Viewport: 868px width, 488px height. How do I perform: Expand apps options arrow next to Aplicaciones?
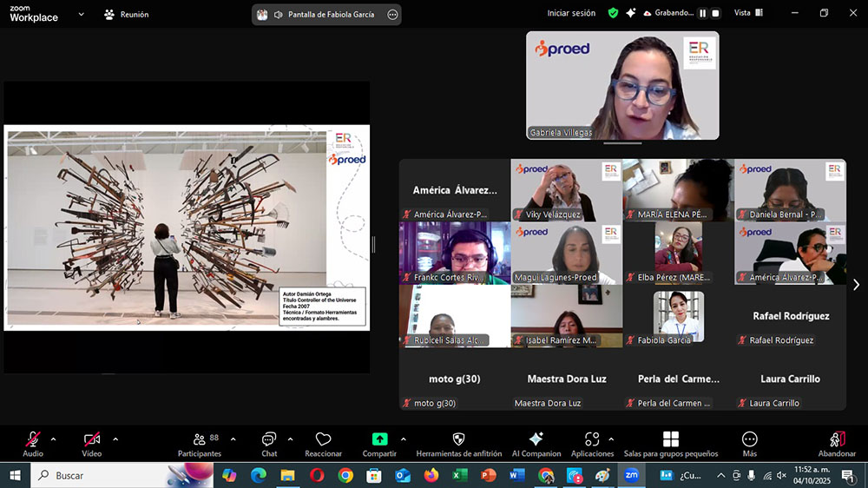click(x=611, y=439)
